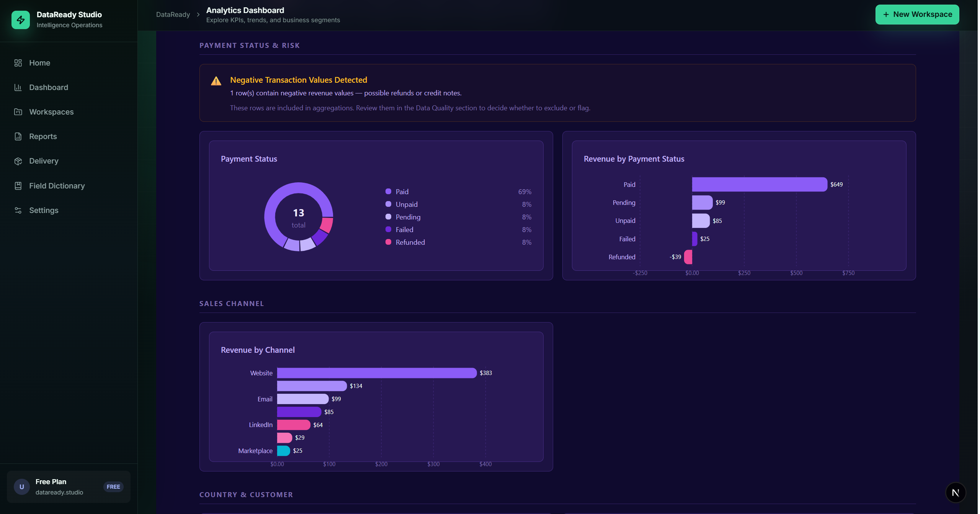Click the DataReady Studio lightning logo
Image resolution: width=980 pixels, height=514 pixels.
(21, 20)
